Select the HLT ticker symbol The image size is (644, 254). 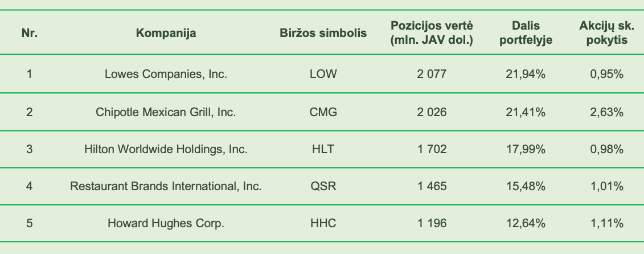click(x=323, y=149)
